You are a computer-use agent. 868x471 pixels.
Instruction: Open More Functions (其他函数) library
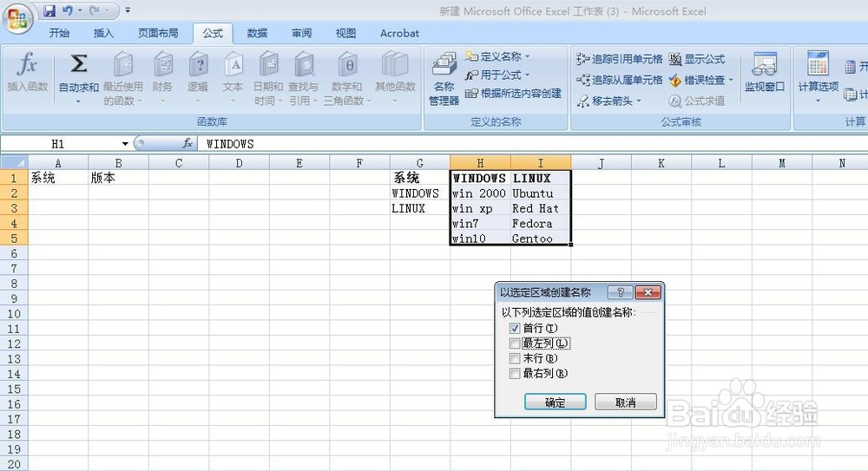pyautogui.click(x=395, y=77)
